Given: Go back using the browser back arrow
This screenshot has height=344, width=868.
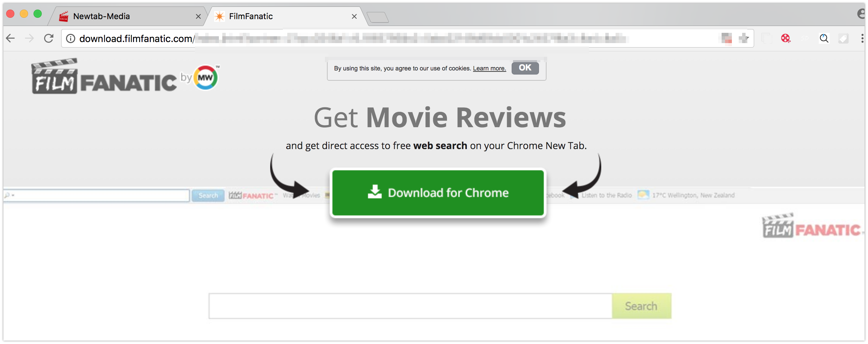Looking at the screenshot, I should pyautogui.click(x=11, y=38).
